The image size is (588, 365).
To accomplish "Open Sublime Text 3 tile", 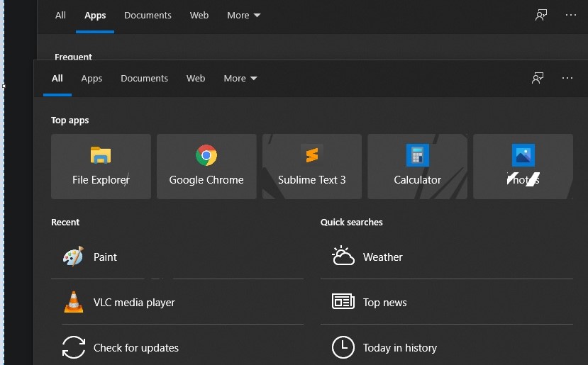I will [x=312, y=167].
